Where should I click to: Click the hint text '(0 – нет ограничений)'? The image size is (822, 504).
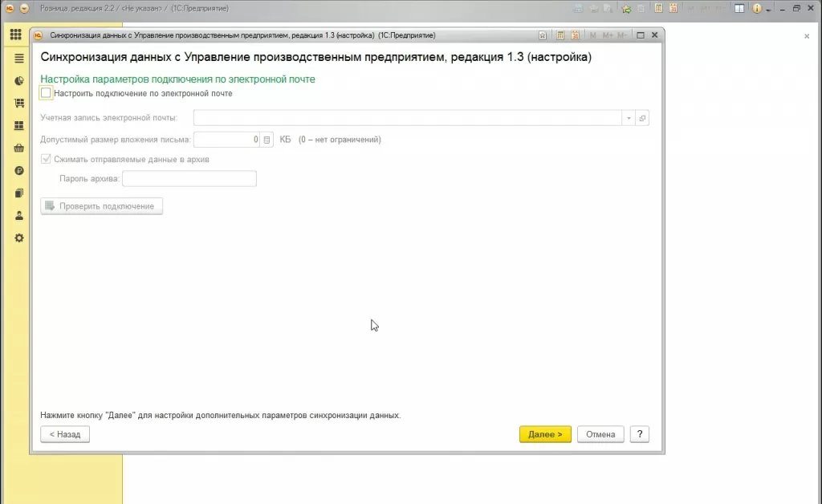pos(340,140)
